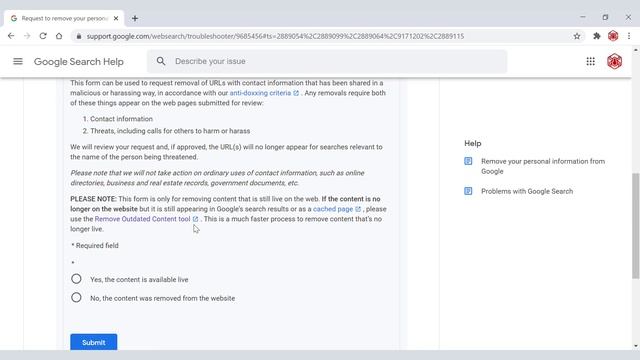Open the Google account avatar
The height and width of the screenshot is (360, 640).
pyautogui.click(x=614, y=61)
